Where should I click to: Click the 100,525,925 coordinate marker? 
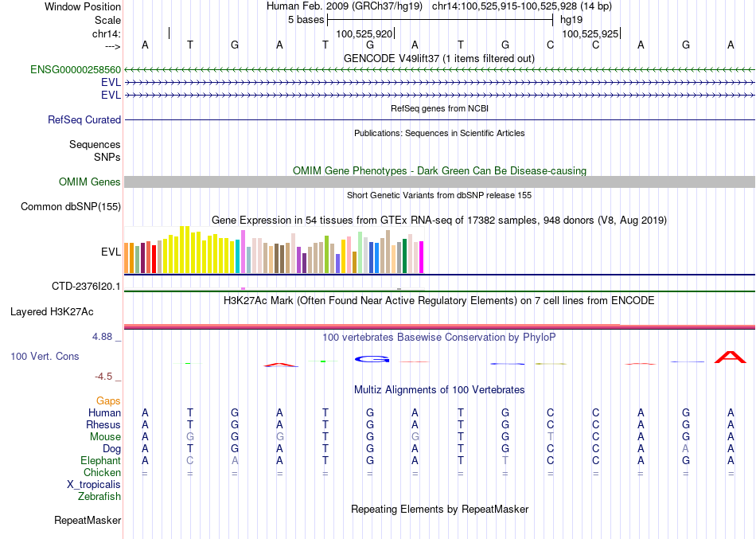click(x=590, y=33)
